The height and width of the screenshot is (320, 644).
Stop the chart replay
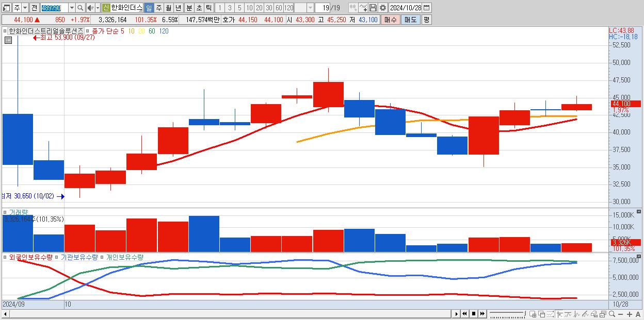click(473, 314)
